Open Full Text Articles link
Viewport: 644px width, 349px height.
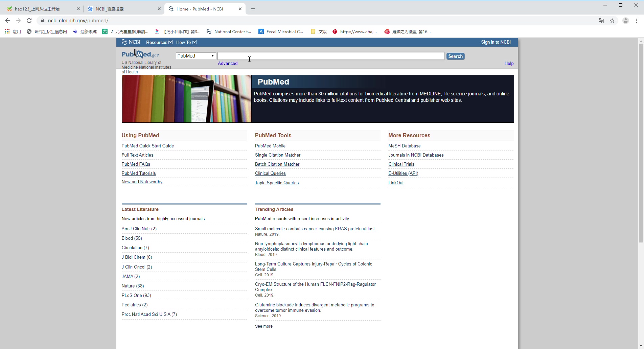[x=137, y=155]
